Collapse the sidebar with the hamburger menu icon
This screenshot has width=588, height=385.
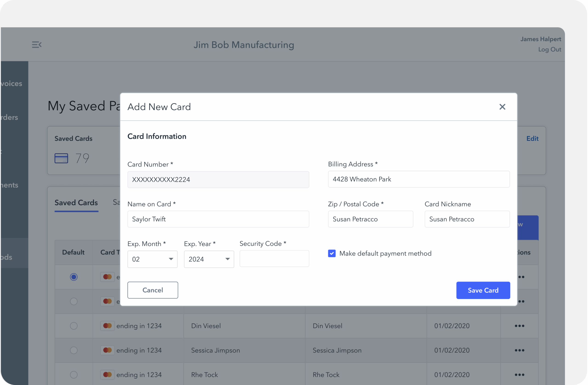pos(37,45)
